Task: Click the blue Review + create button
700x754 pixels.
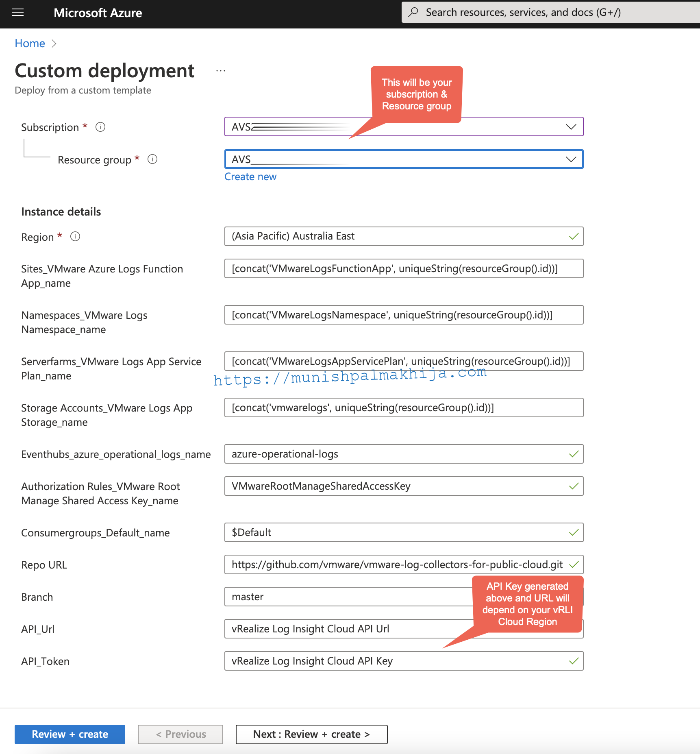Action: tap(70, 734)
